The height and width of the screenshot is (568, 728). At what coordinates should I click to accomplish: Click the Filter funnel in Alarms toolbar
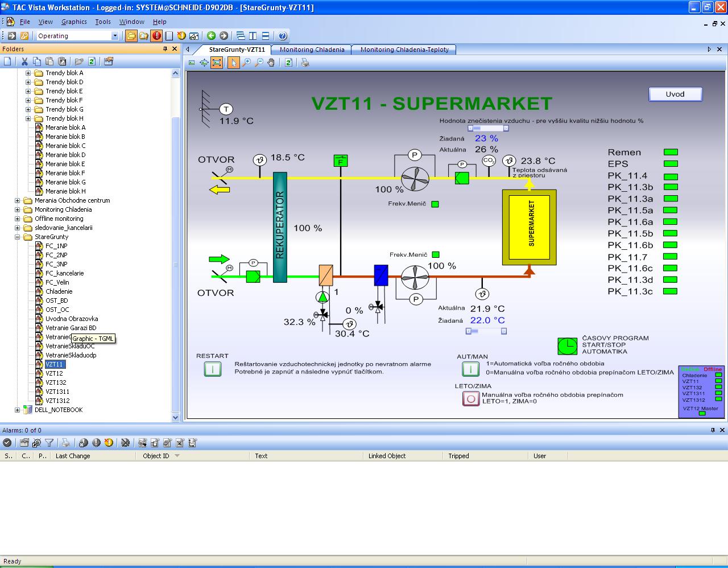click(x=49, y=442)
